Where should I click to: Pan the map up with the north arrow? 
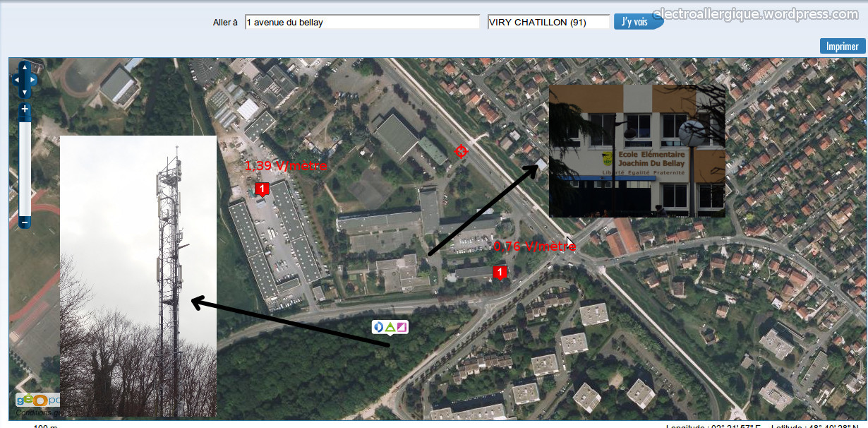[25, 68]
